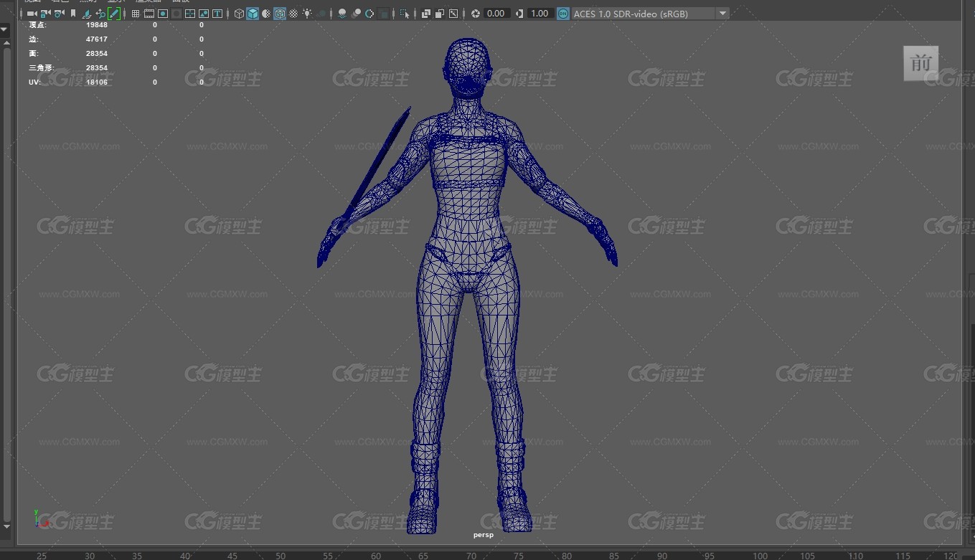The height and width of the screenshot is (560, 975).
Task: Toggle Multisample Anti-aliasing icon
Action: click(x=369, y=14)
